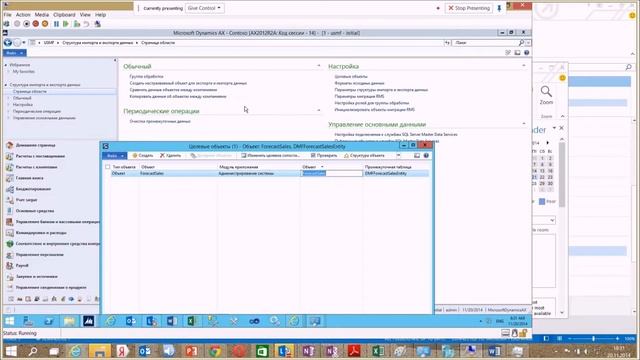This screenshot has width=640, height=360.
Task: Tick the select-all checkbox in grid header
Action: pos(107,167)
